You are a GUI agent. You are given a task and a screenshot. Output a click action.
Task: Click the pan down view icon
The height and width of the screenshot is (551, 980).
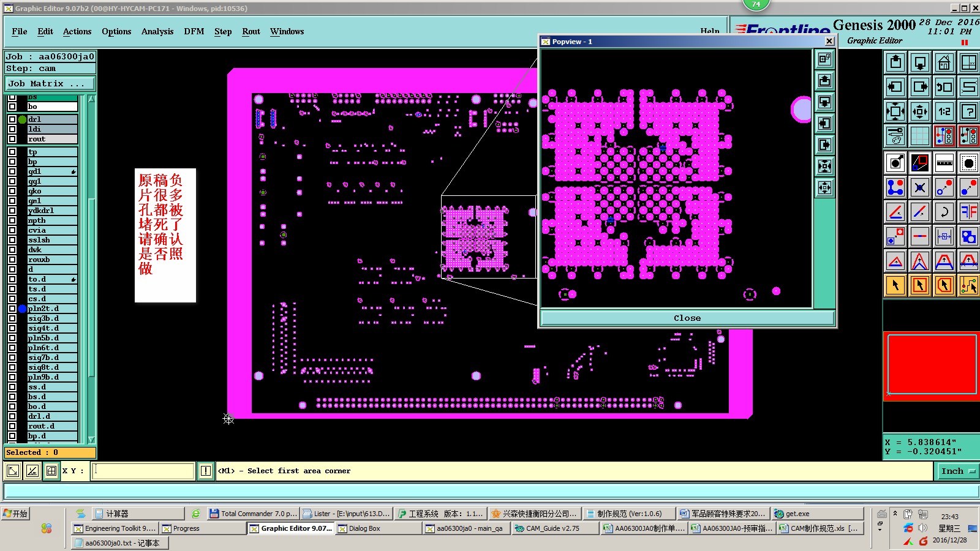pyautogui.click(x=920, y=62)
